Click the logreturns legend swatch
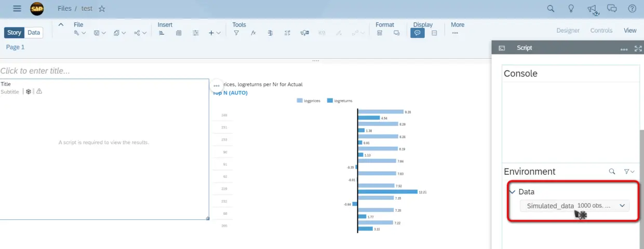The image size is (644, 249). (330, 101)
